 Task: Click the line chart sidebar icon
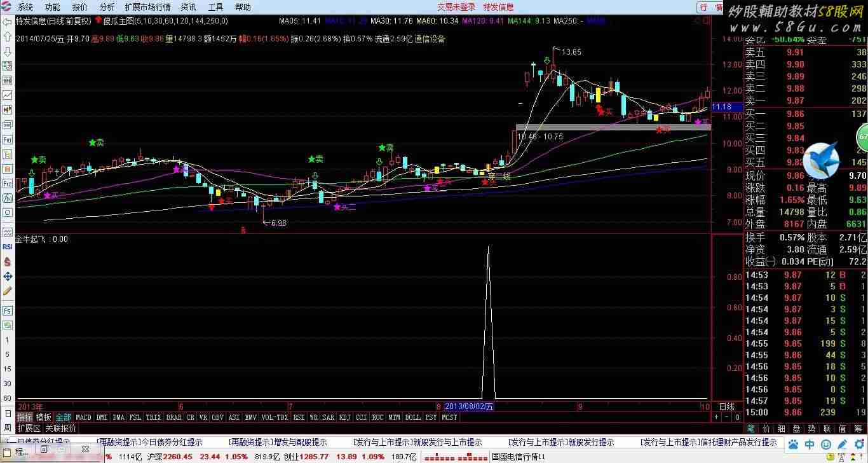coord(8,95)
